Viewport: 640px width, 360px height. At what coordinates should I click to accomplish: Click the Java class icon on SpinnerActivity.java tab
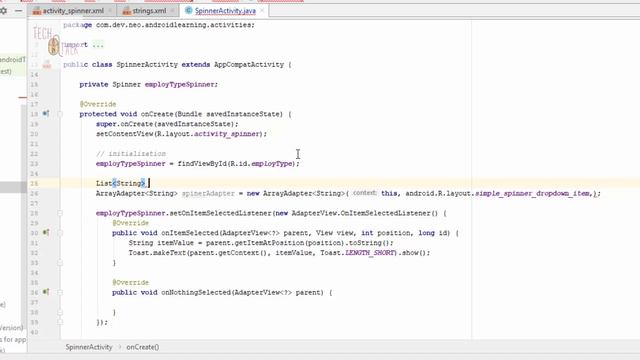(x=189, y=11)
